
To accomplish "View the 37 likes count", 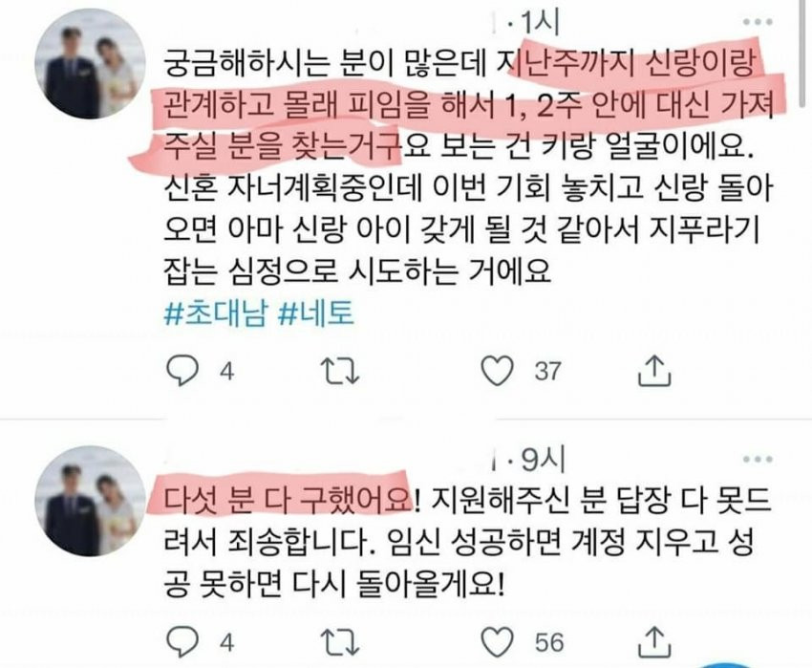I will (548, 372).
